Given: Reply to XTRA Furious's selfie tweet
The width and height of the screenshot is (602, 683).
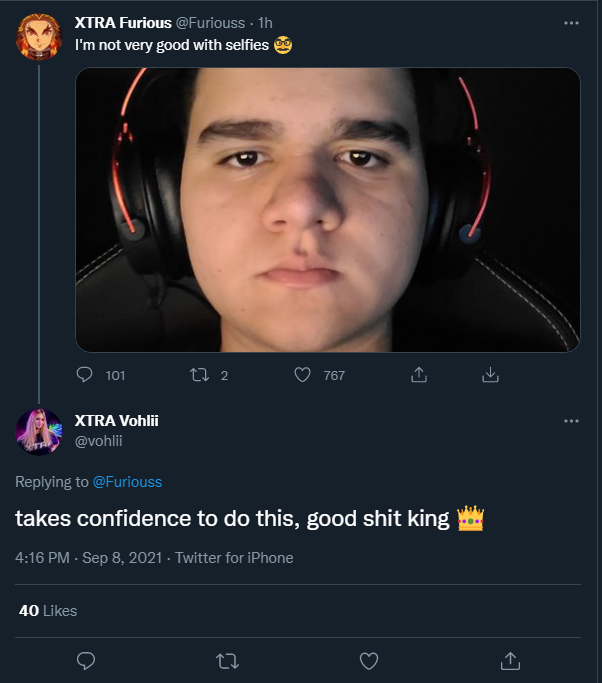Looking at the screenshot, I should 85,375.
